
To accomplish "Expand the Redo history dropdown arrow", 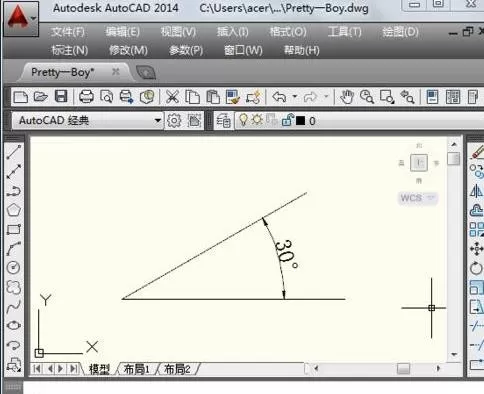I will pos(326,97).
